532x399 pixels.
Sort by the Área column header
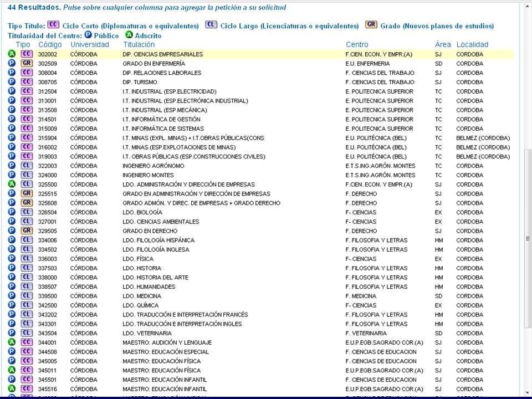(443, 44)
